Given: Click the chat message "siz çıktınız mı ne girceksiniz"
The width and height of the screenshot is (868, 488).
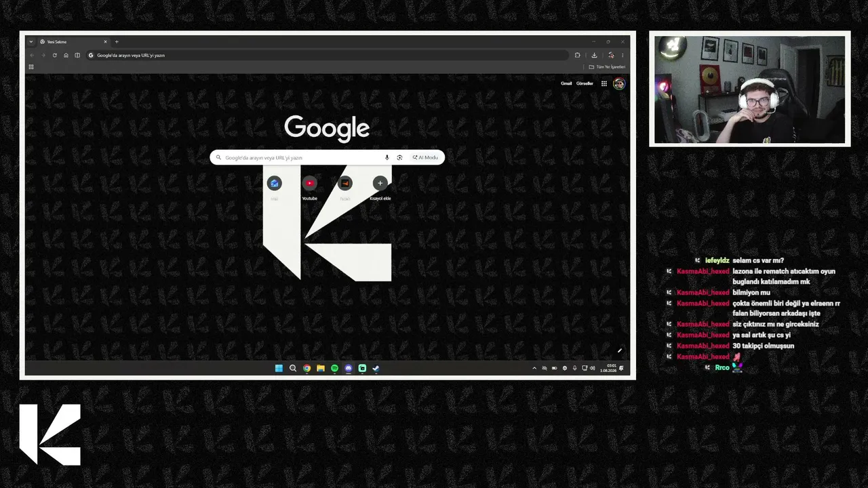Looking at the screenshot, I should [x=776, y=324].
